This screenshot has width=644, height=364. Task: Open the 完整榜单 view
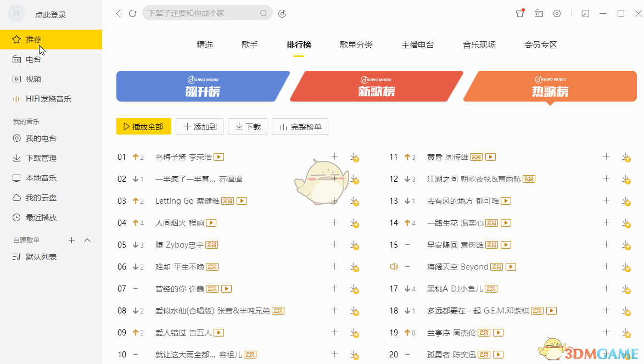tap(300, 126)
